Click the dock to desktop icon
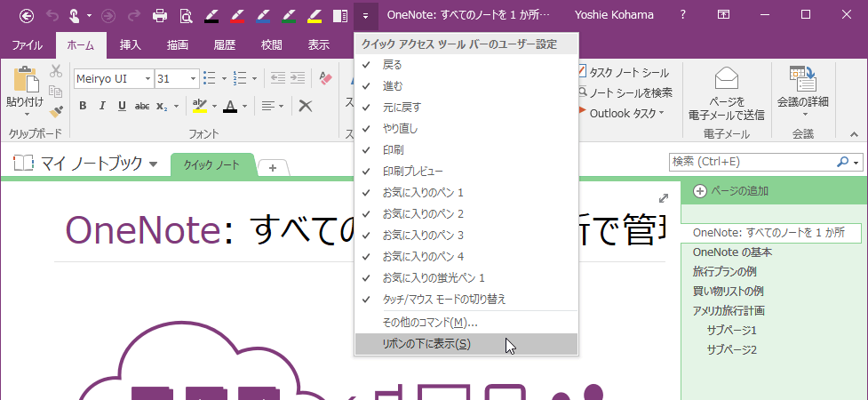The image size is (868, 400). click(x=340, y=15)
